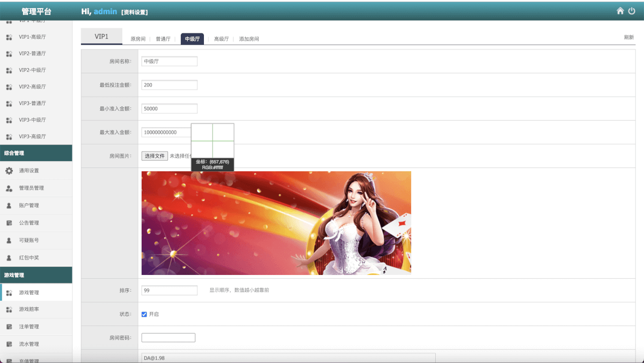Click the icon beside VIP3-普通厅
Screen dimensions: 644x363
(x=9, y=103)
